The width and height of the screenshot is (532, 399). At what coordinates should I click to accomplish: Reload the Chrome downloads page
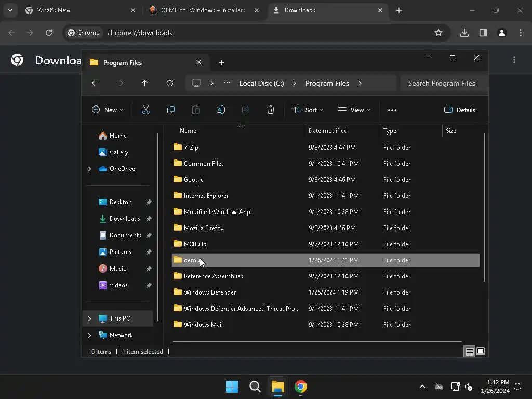49,33
